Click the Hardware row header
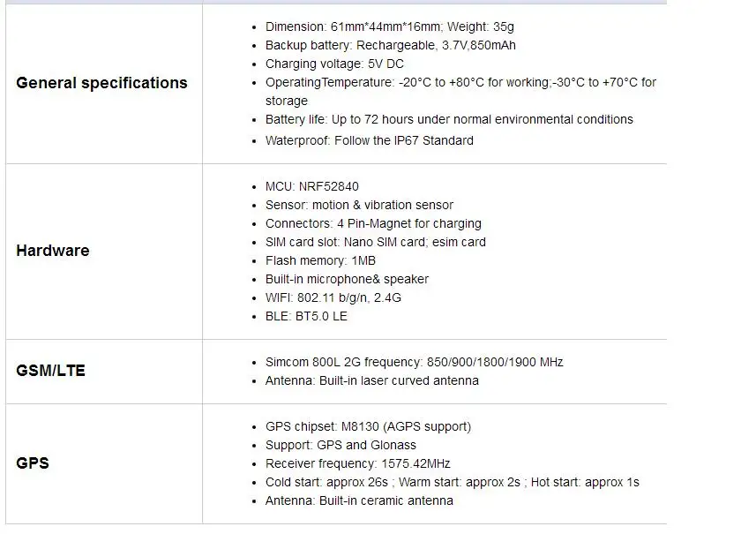The height and width of the screenshot is (534, 756). [x=53, y=251]
